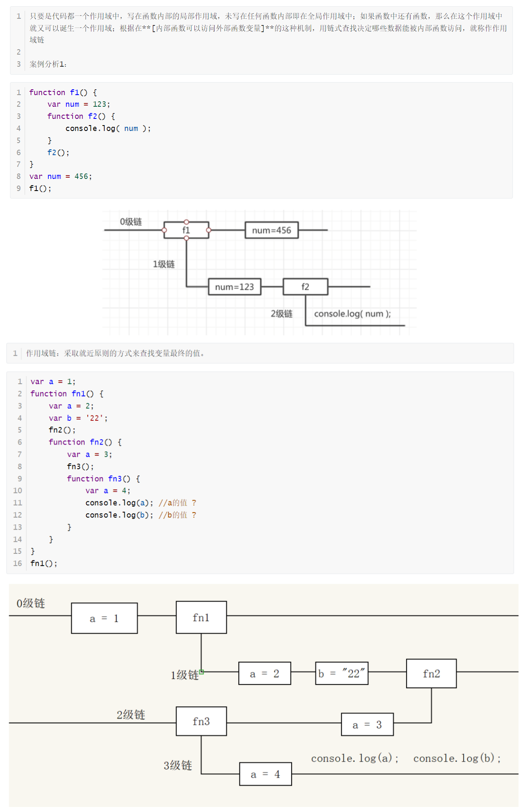Click the '0级链' label in the bottom diagram
The width and height of the screenshot is (530, 812).
[x=31, y=603]
